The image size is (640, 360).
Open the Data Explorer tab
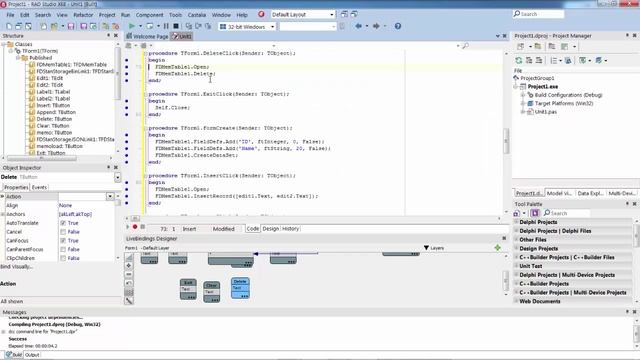tap(590, 193)
